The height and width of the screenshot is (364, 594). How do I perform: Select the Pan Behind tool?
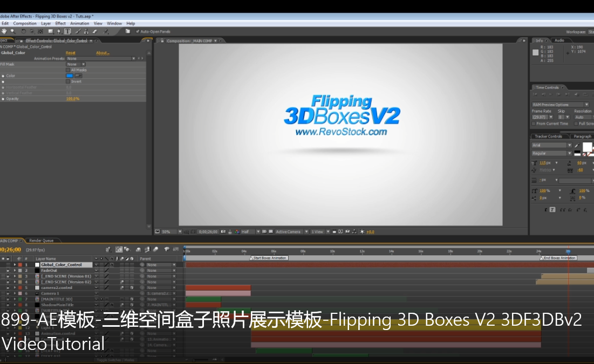[x=40, y=31]
